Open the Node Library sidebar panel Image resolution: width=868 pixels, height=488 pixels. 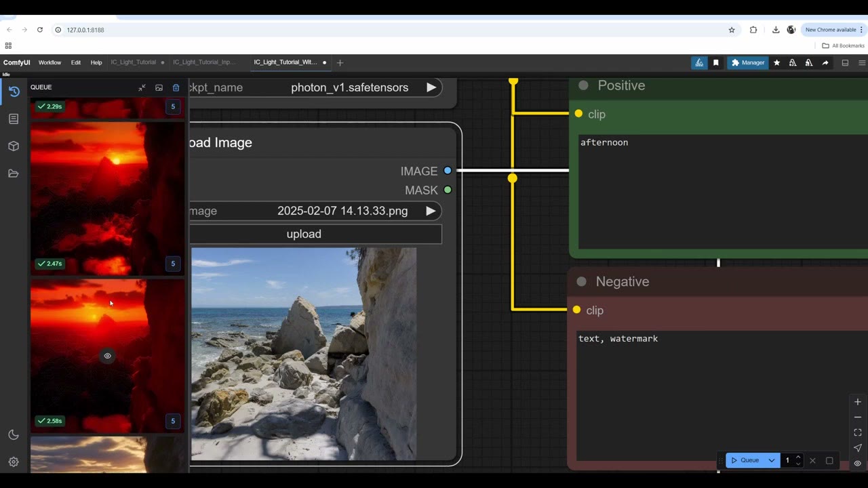(14, 119)
